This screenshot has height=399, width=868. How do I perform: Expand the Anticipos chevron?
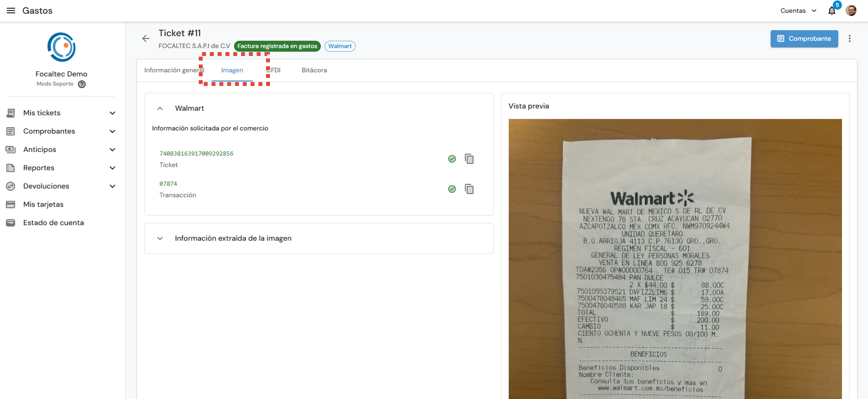[x=112, y=149]
